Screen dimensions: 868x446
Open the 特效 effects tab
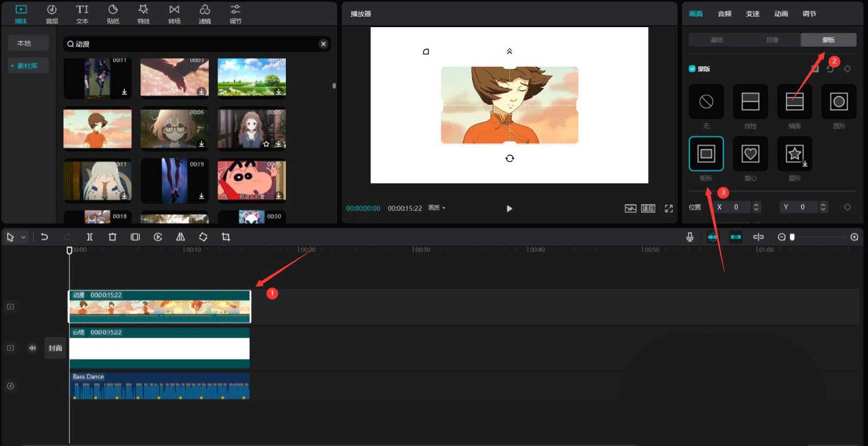(x=143, y=14)
